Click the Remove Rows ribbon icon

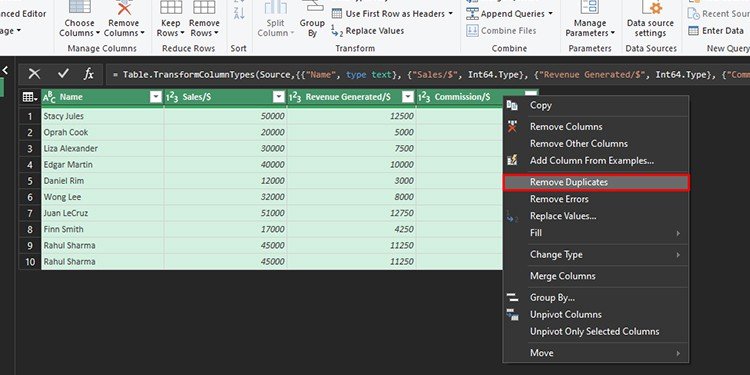(204, 7)
